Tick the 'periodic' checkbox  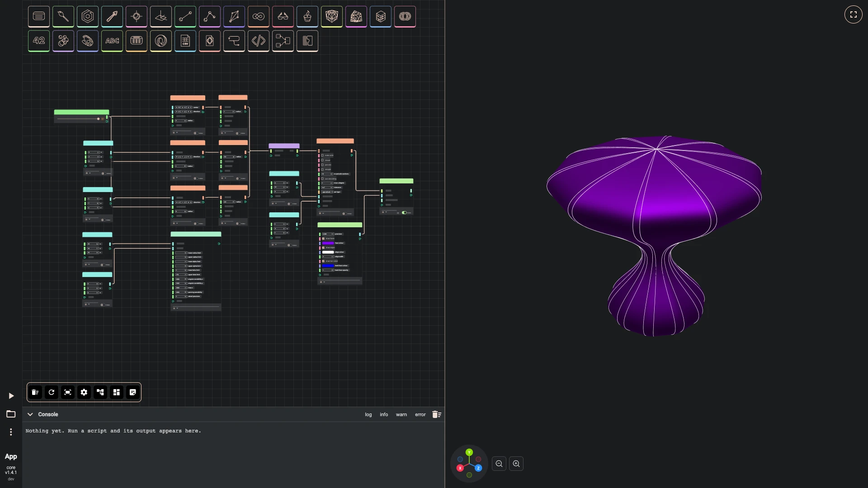point(322,165)
